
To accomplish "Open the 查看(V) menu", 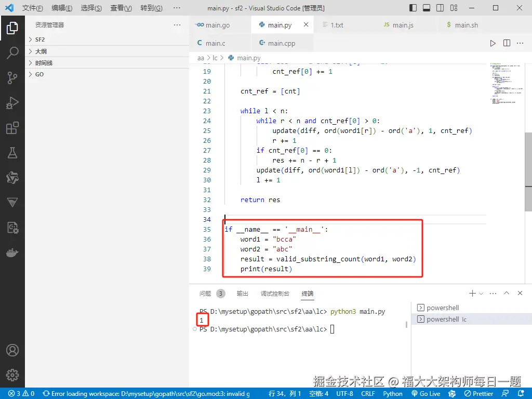I will [x=121, y=8].
